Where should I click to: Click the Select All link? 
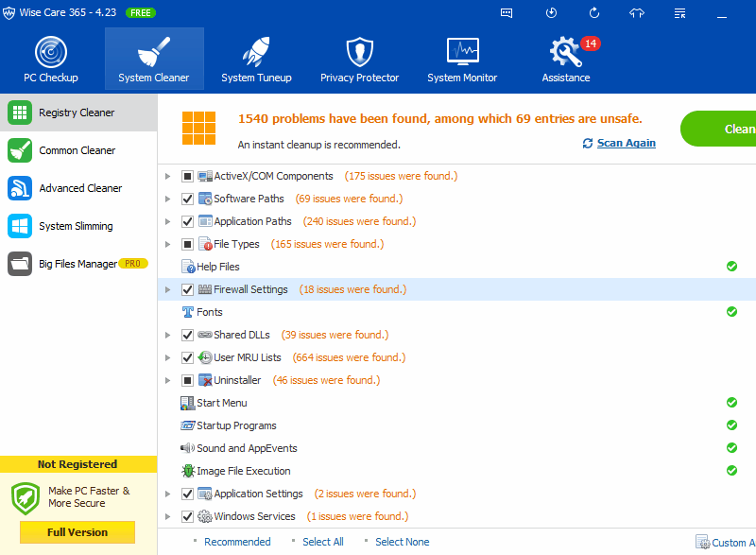click(323, 542)
